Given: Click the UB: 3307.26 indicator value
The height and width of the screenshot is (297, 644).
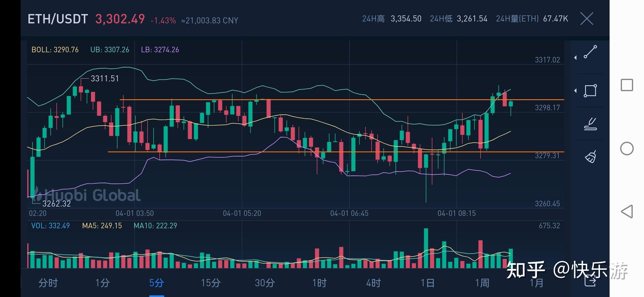Looking at the screenshot, I should click(x=110, y=50).
